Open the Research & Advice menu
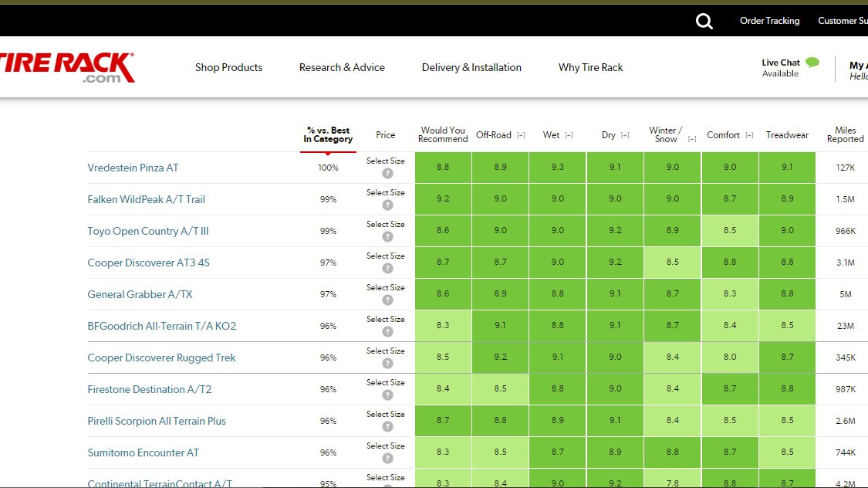Image resolution: width=868 pixels, height=488 pixels. pyautogui.click(x=342, y=68)
